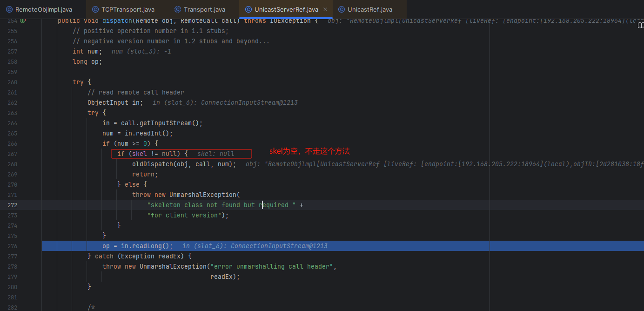Click the class icon on UnicastServerRef.java tab
The image size is (644, 311).
248,9
